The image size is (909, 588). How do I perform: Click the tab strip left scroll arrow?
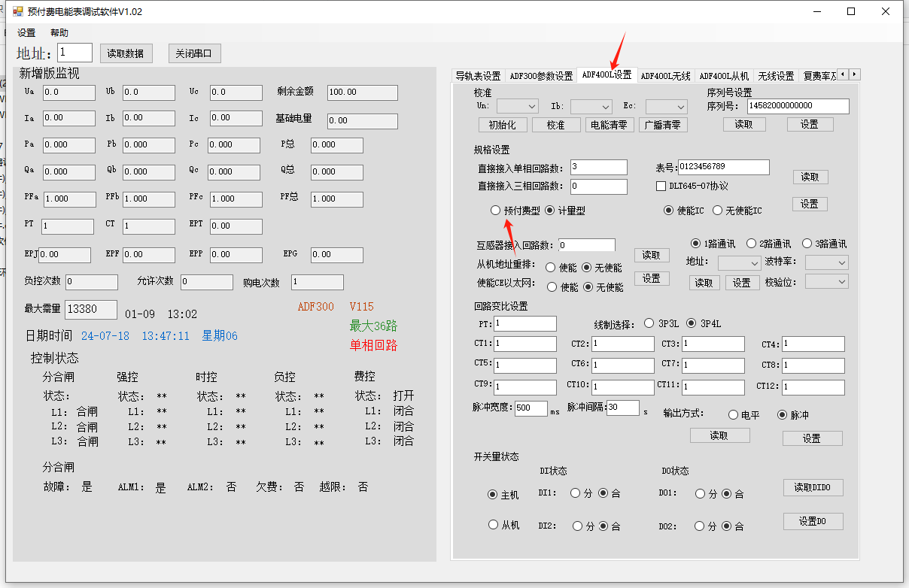(843, 74)
